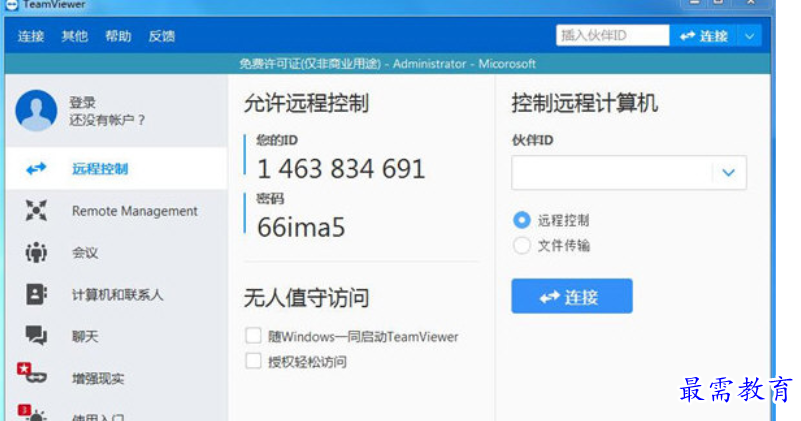Screen dimensions: 801x421
Task: Click the 插入伙伴ID input field
Action: (612, 36)
